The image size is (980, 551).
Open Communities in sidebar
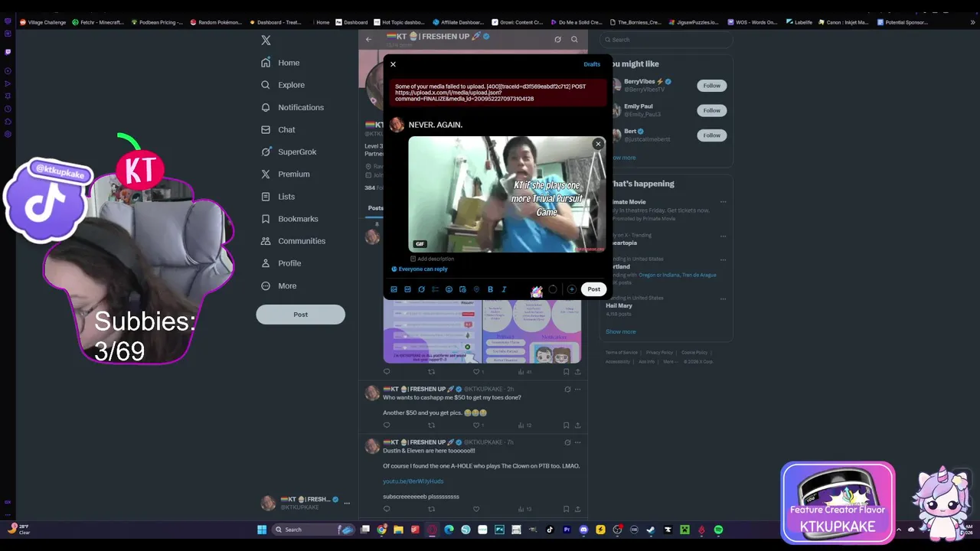click(293, 241)
